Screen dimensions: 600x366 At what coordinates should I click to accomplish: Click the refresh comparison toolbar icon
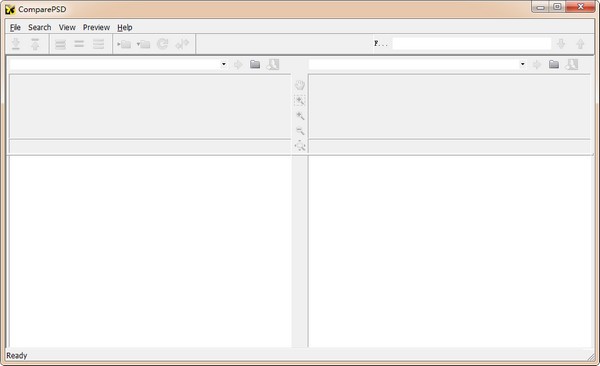163,44
